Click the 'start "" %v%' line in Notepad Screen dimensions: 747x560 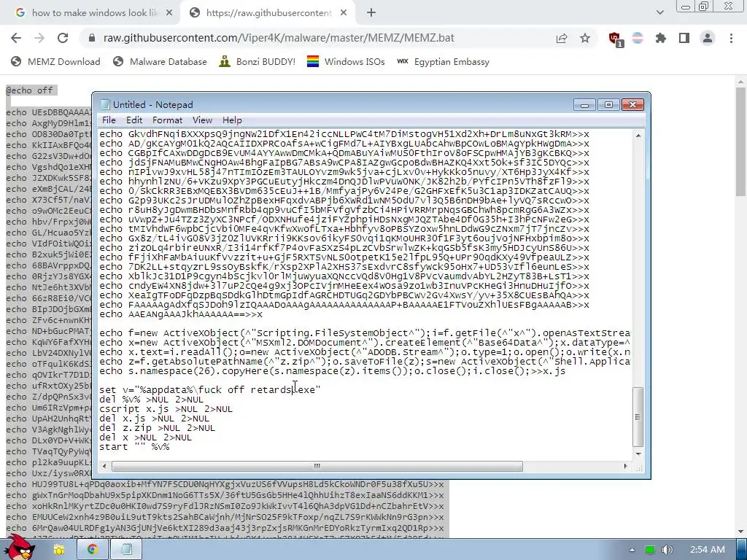[134, 447]
